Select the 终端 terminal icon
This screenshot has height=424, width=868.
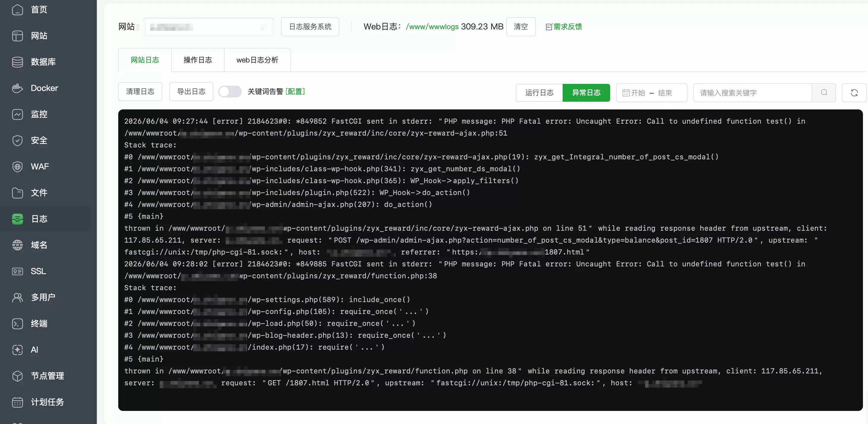coord(17,324)
